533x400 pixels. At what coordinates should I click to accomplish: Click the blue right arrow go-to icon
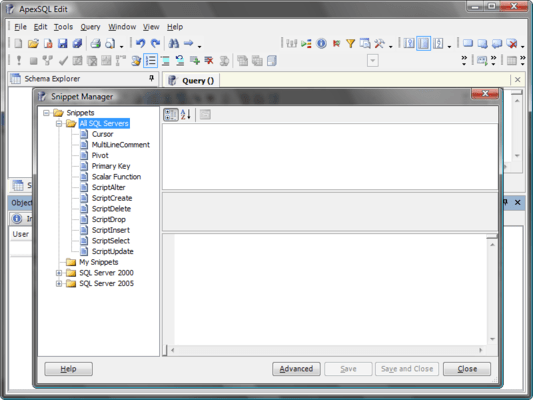[188, 43]
